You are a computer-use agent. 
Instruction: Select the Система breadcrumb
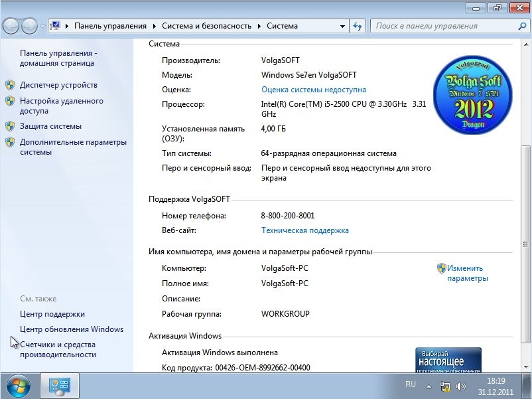coord(282,26)
